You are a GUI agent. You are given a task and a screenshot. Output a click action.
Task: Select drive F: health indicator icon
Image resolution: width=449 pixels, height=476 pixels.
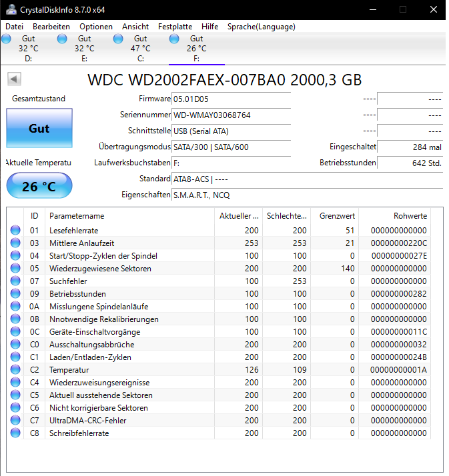pyautogui.click(x=174, y=39)
